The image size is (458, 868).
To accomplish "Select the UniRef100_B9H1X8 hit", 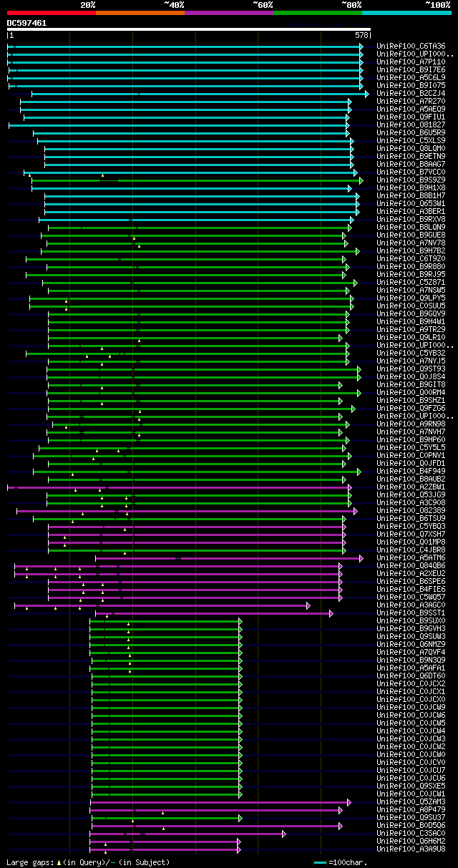I will 411,187.
